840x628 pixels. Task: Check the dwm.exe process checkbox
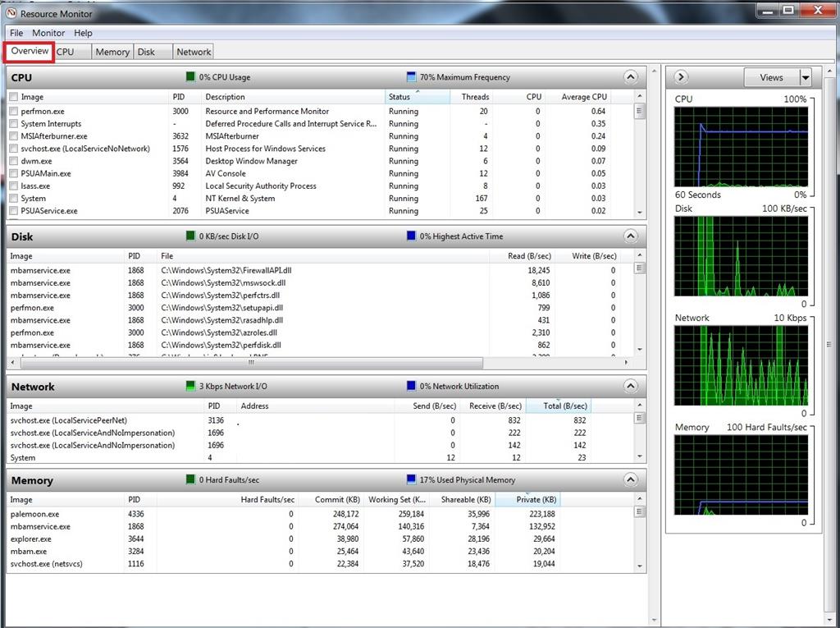[14, 161]
